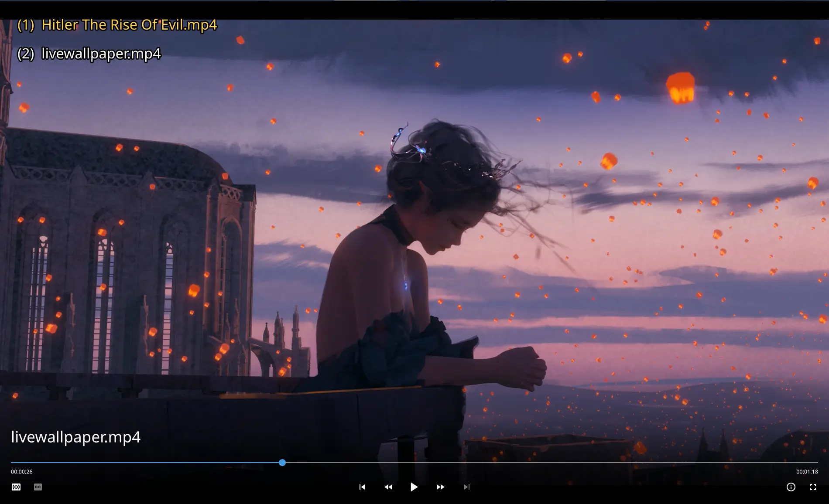Click the blue seek bar handle
This screenshot has height=504, width=829.
click(x=282, y=463)
